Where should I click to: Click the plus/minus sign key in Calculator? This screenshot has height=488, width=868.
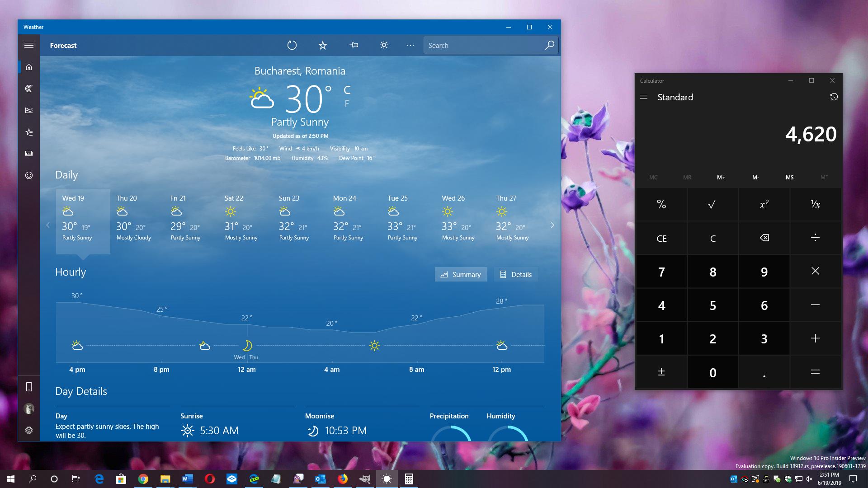pyautogui.click(x=661, y=372)
